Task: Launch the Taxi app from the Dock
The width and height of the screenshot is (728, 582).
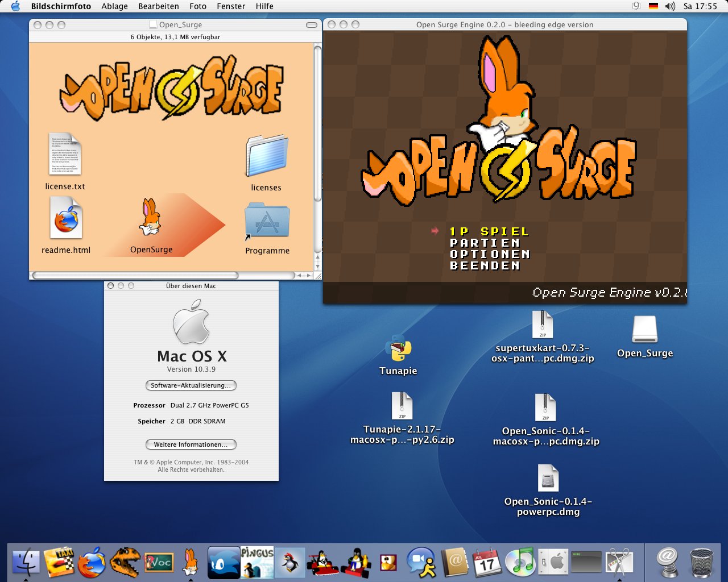Action: (59, 562)
